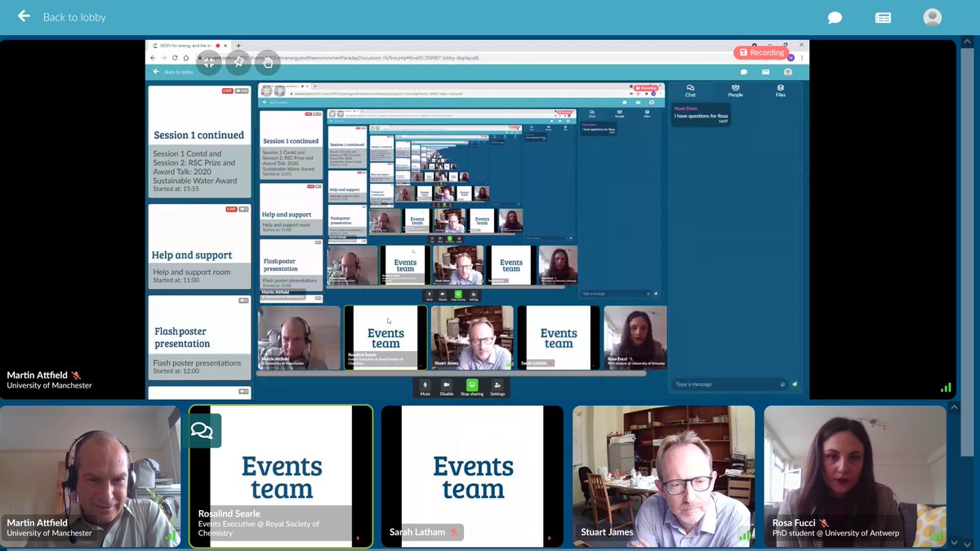Select Rosa Fucci's video tile
980x551 pixels.
click(855, 477)
